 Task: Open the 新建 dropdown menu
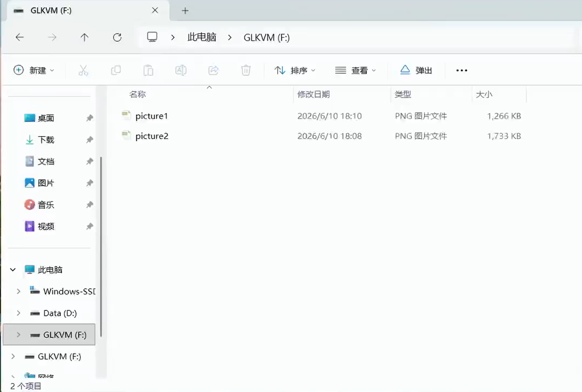pyautogui.click(x=34, y=70)
